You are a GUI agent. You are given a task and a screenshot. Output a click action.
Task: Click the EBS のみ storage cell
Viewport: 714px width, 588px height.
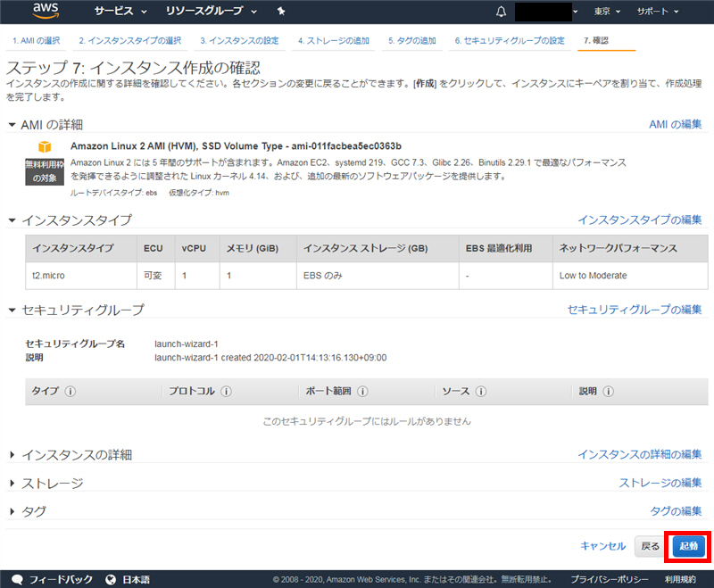tap(378, 276)
